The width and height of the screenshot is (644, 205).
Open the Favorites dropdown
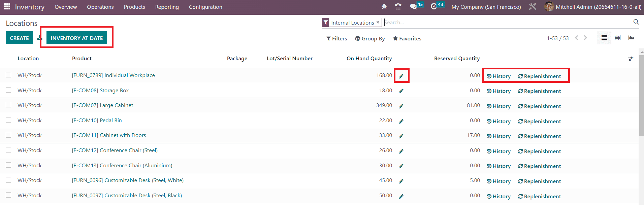click(x=407, y=39)
